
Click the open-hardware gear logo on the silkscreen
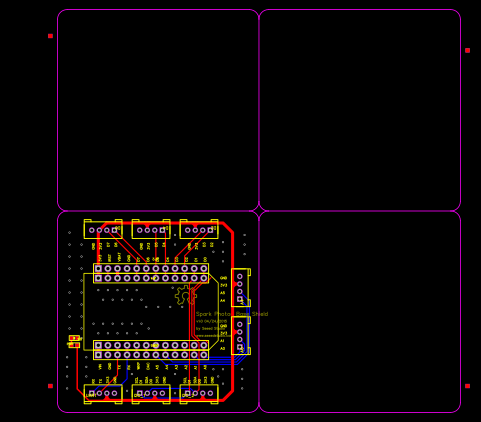185,295
